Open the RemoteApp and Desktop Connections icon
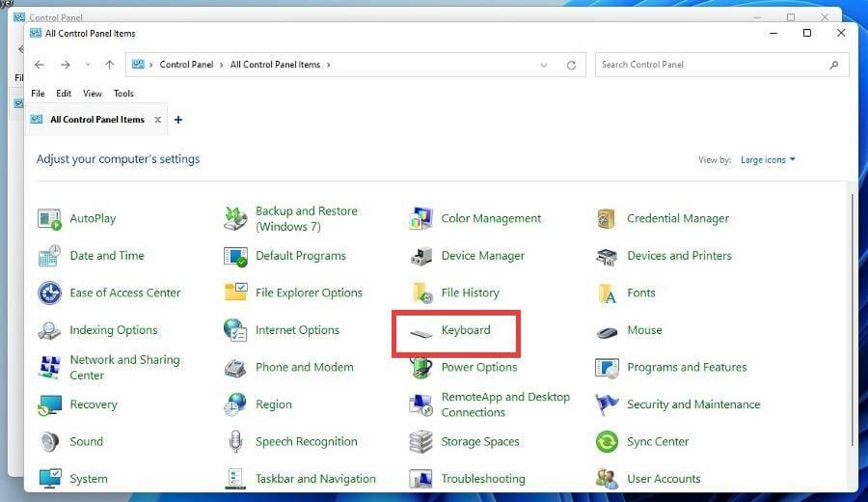Screen dimensions: 868x502 pyautogui.click(x=421, y=405)
